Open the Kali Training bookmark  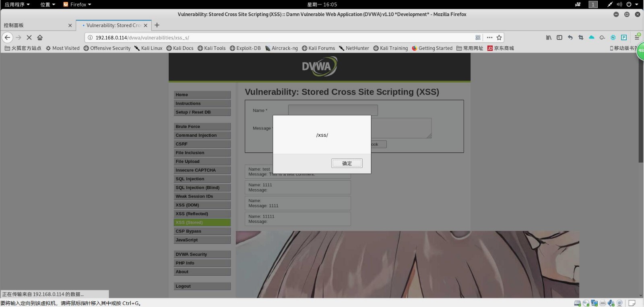pyautogui.click(x=390, y=48)
